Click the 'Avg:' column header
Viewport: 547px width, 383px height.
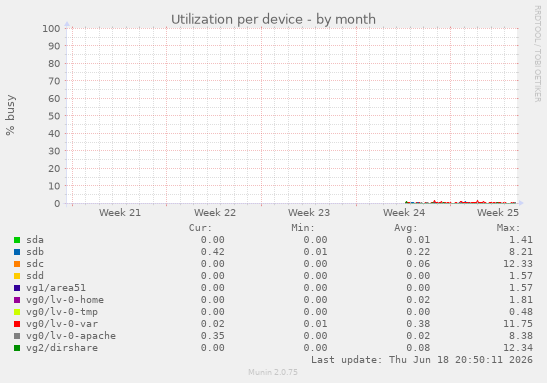[x=406, y=228]
